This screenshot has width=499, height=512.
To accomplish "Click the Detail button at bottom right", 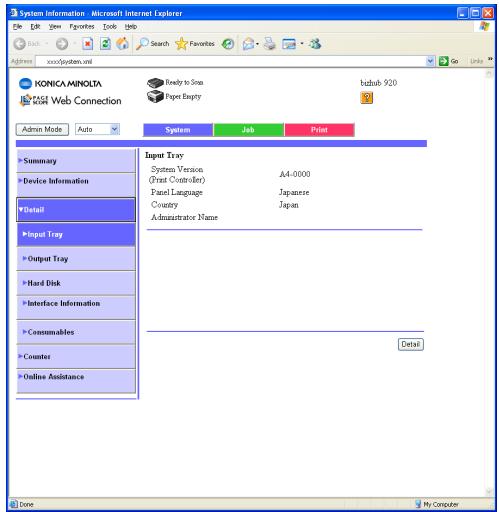I will (x=411, y=344).
